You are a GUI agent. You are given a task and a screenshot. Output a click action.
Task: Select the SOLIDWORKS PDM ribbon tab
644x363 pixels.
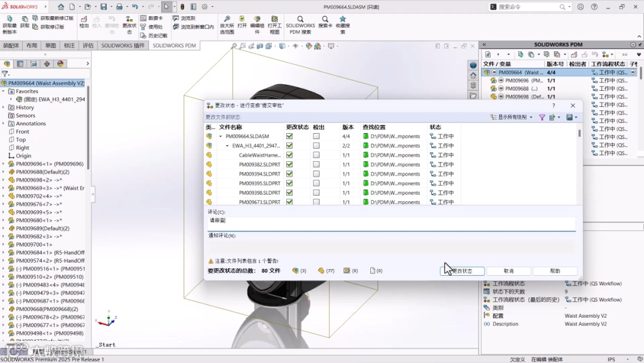[174, 45]
